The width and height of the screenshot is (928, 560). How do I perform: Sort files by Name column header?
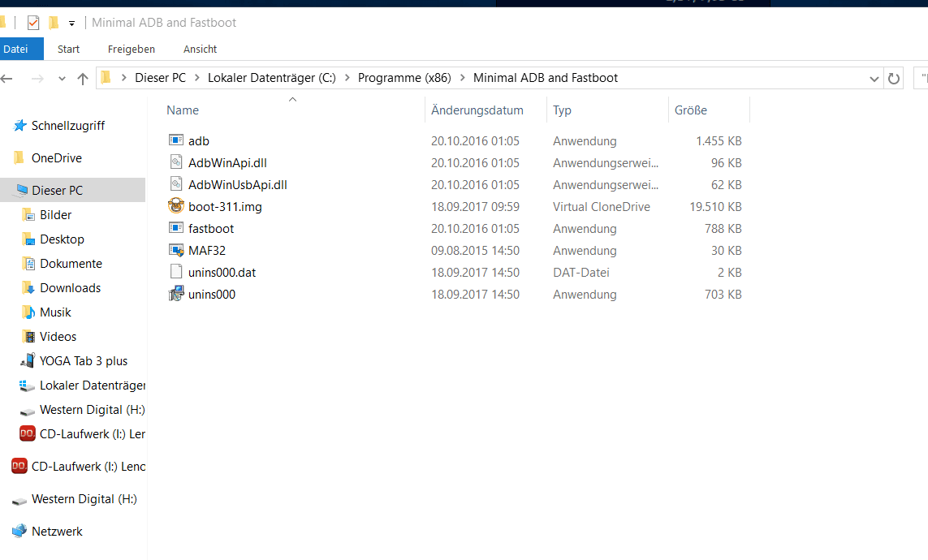(x=183, y=110)
